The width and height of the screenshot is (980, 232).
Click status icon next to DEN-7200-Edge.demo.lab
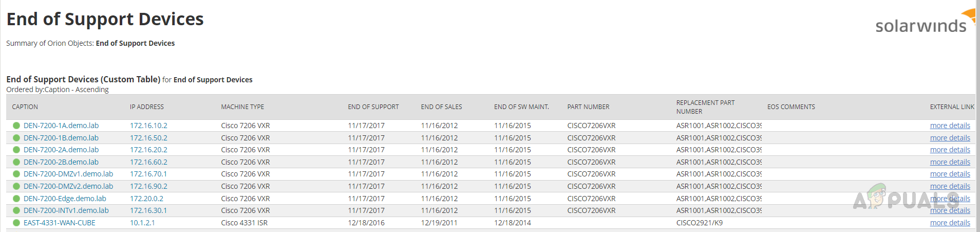[16, 199]
